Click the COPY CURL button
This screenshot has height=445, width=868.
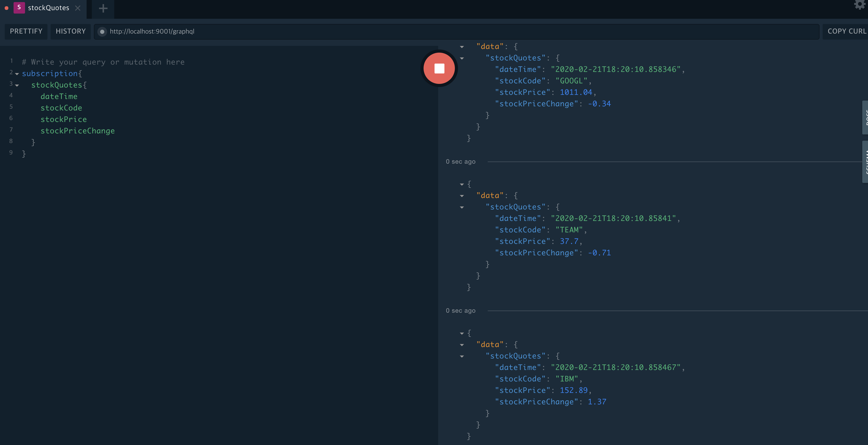tap(846, 31)
